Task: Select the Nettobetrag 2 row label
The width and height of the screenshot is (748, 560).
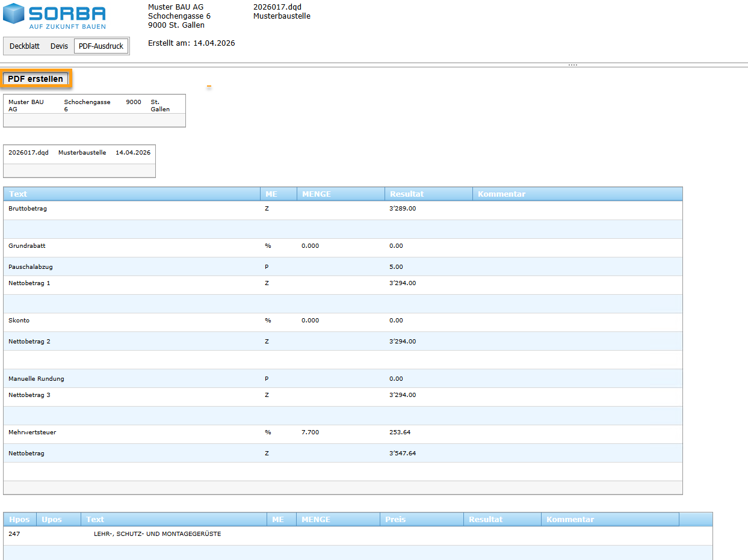Action: tap(29, 342)
